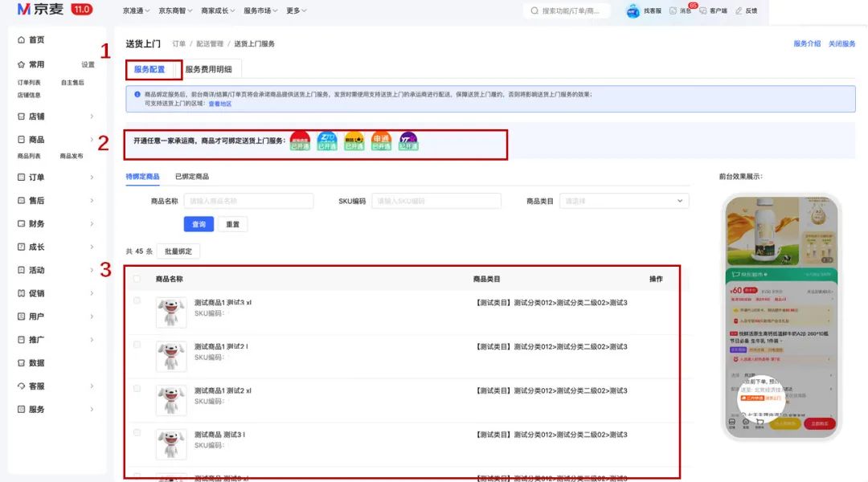The height and width of the screenshot is (482, 868).
Task: Click the 客服 headset icon in sidebar
Action: [21, 386]
